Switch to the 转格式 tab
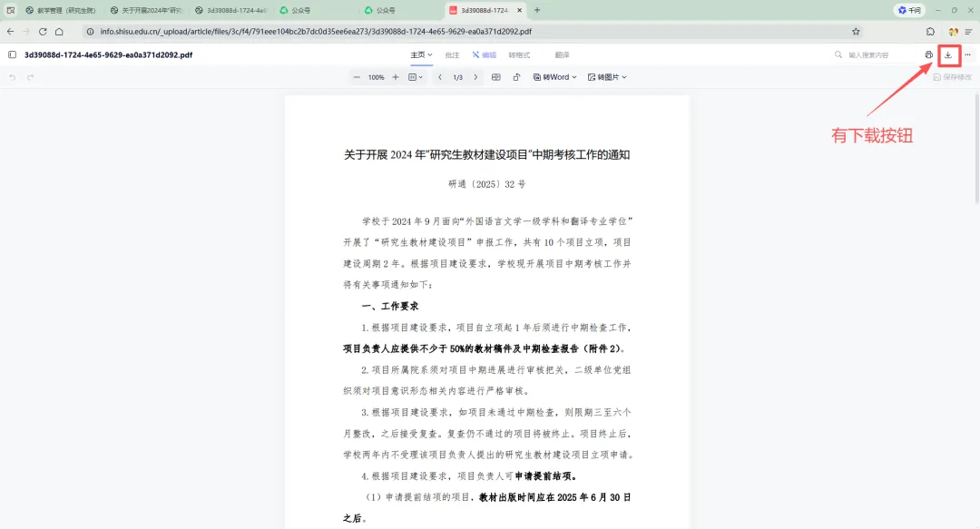 pyautogui.click(x=519, y=55)
